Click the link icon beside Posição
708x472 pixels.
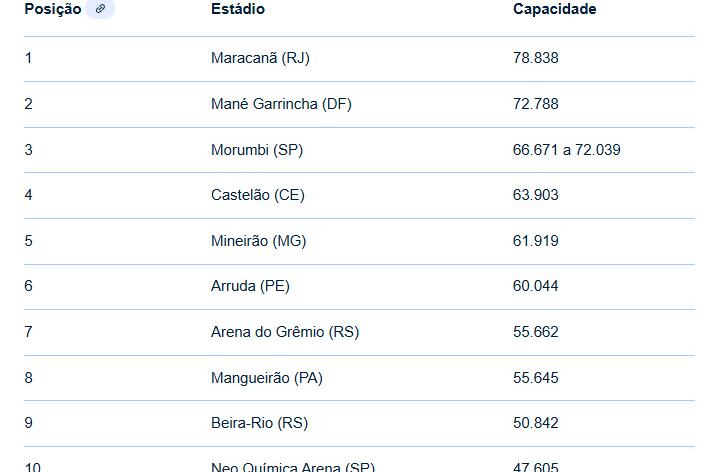100,9
